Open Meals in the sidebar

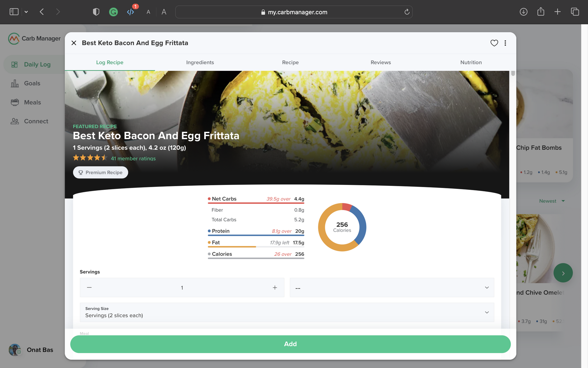click(x=26, y=102)
